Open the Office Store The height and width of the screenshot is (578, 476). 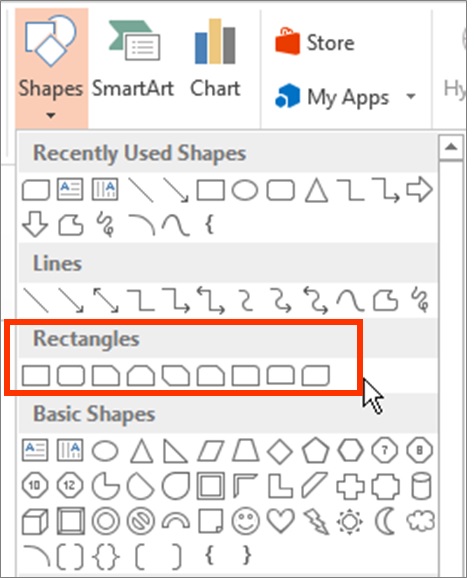[315, 42]
